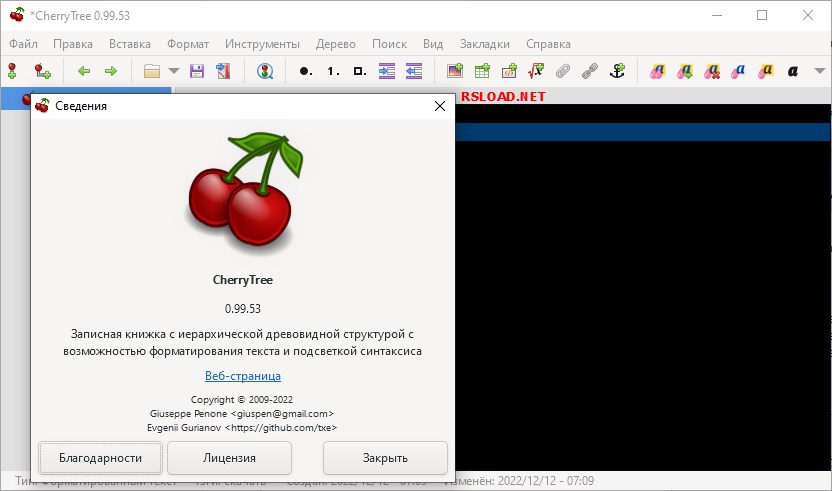Image resolution: width=832 pixels, height=491 pixels.
Task: Open the Инструменты menu
Action: point(262,44)
